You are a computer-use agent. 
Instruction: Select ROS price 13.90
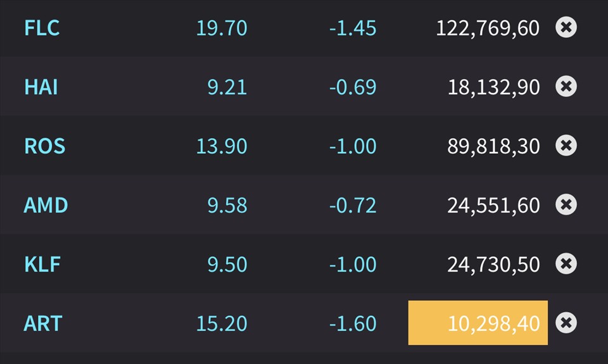pyautogui.click(x=222, y=146)
